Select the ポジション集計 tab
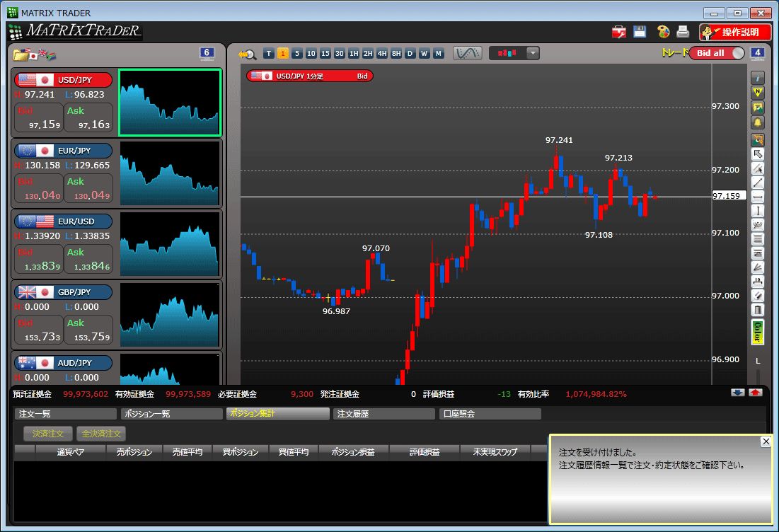This screenshot has width=779, height=532. pyautogui.click(x=278, y=414)
